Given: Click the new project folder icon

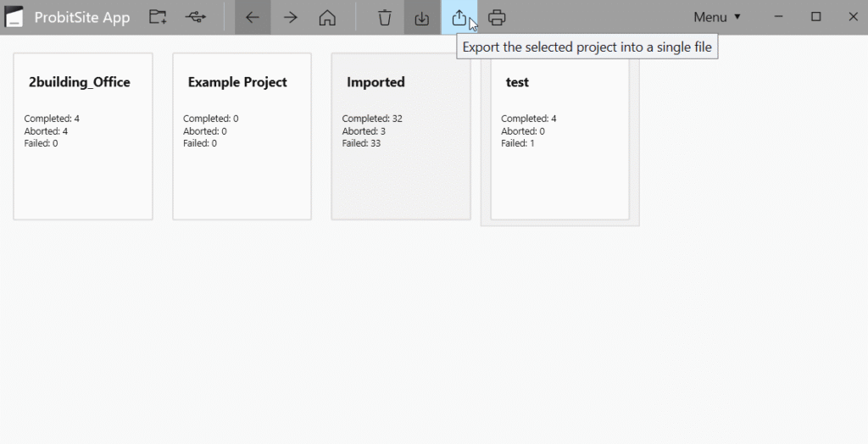Looking at the screenshot, I should pos(158,17).
